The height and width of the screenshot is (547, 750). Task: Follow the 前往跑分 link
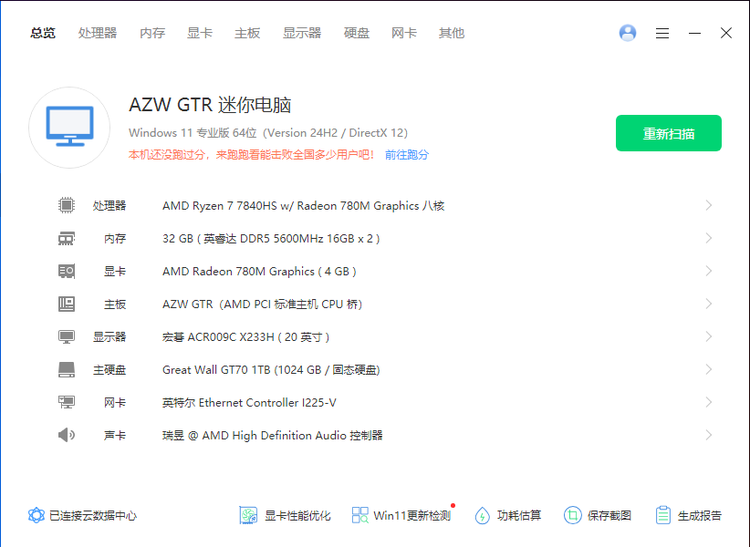(406, 155)
